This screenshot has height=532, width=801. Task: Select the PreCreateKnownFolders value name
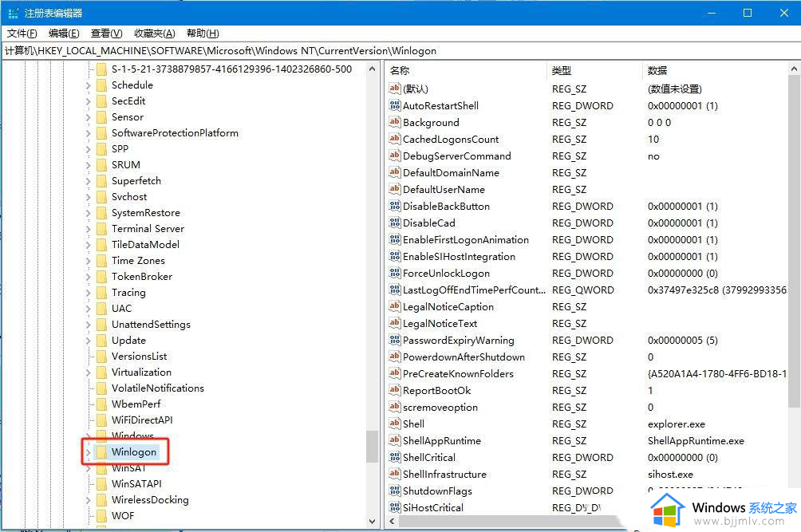coord(458,374)
